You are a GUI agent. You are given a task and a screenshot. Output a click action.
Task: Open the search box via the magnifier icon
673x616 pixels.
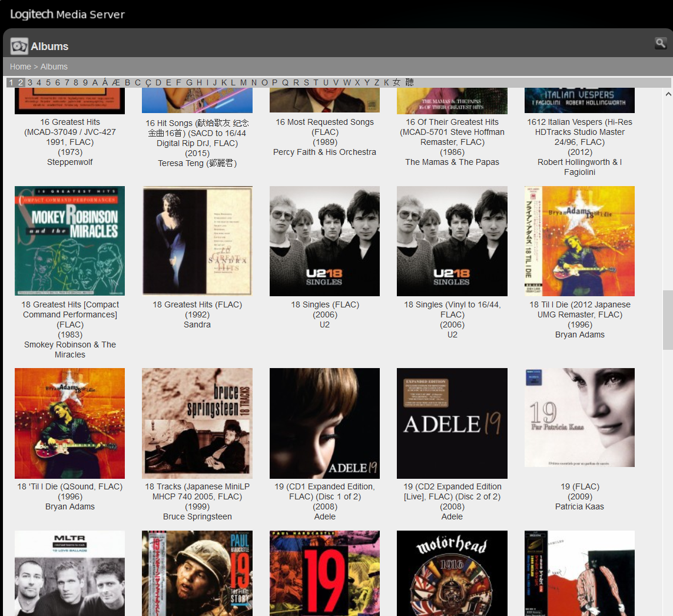point(660,43)
